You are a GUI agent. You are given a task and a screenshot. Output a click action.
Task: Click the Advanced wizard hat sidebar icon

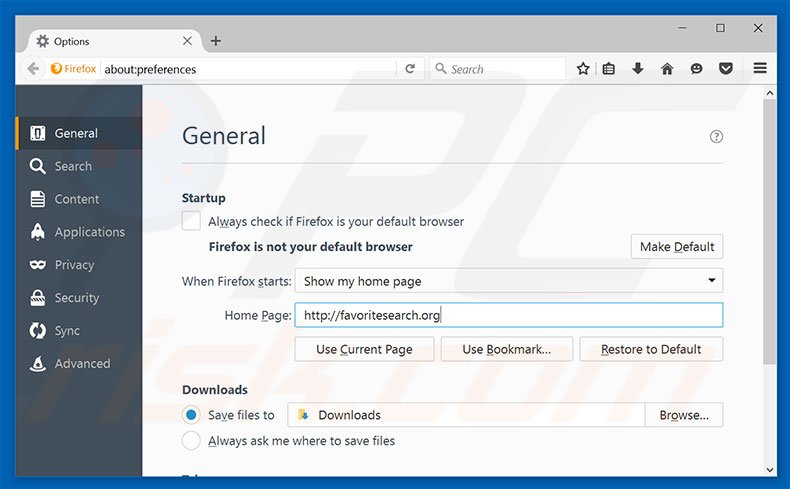click(x=37, y=363)
